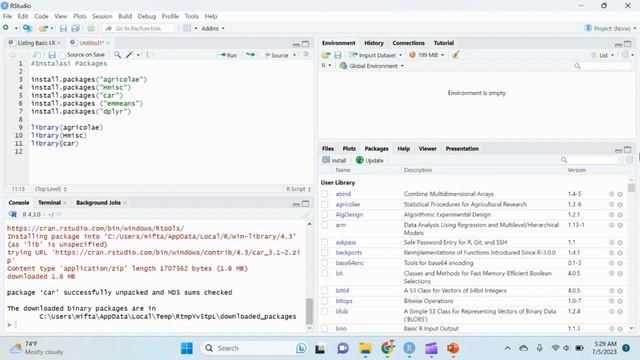Toggle the Source on Save checkbox
Image resolution: width=640 pixels, height=360 pixels.
click(62, 55)
